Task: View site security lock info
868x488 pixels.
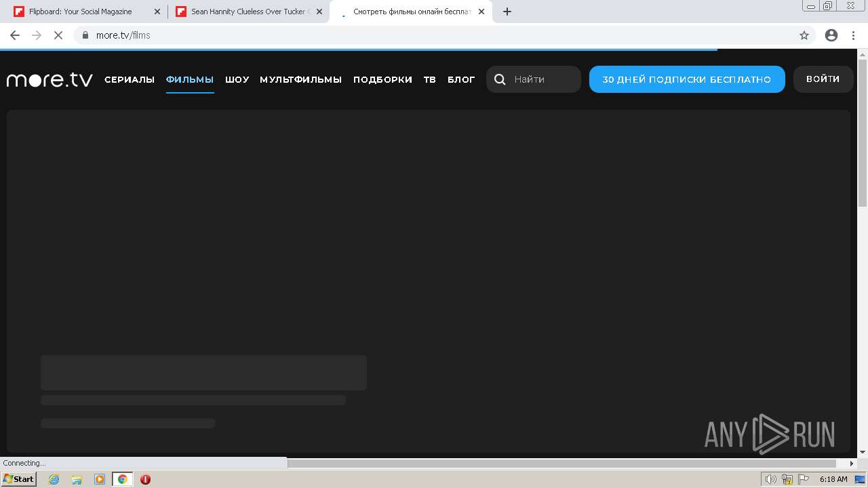Action: coord(85,35)
